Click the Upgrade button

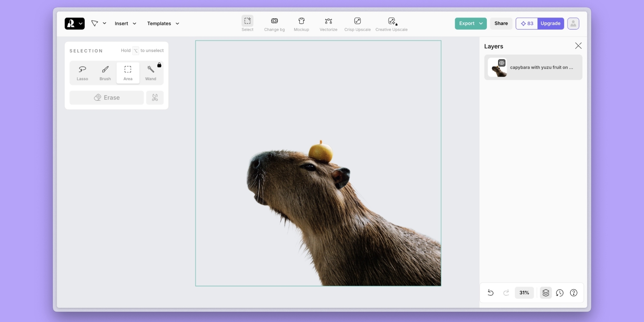pyautogui.click(x=550, y=24)
